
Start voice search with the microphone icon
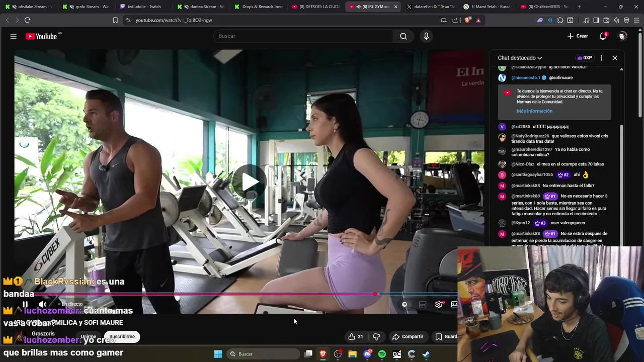[426, 36]
